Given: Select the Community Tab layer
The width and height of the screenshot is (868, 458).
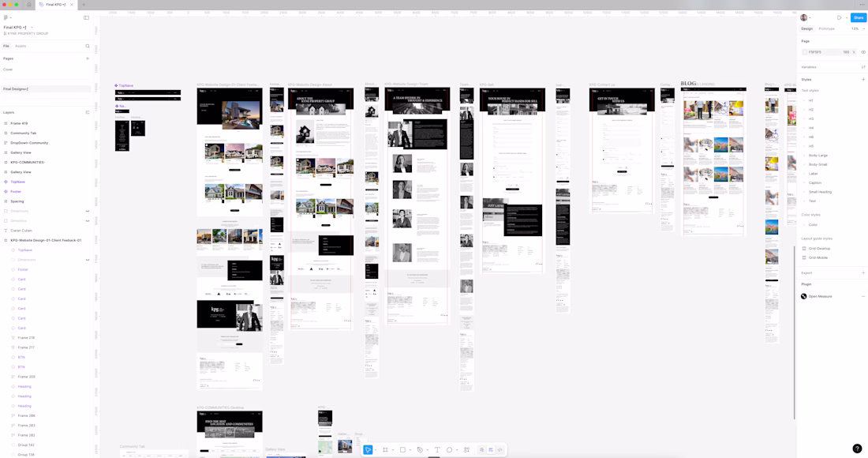Looking at the screenshot, I should (23, 133).
